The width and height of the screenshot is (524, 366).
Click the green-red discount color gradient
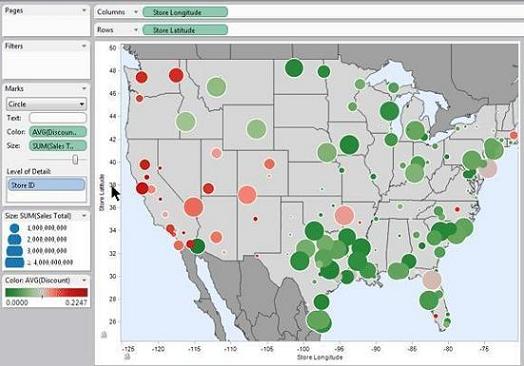click(46, 292)
